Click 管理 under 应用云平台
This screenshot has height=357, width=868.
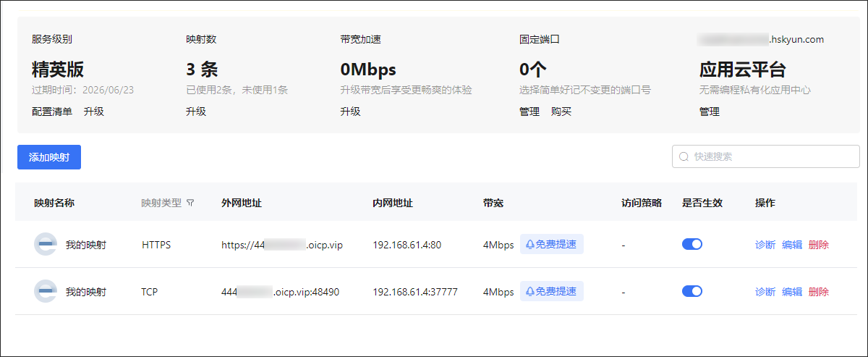pyautogui.click(x=709, y=112)
